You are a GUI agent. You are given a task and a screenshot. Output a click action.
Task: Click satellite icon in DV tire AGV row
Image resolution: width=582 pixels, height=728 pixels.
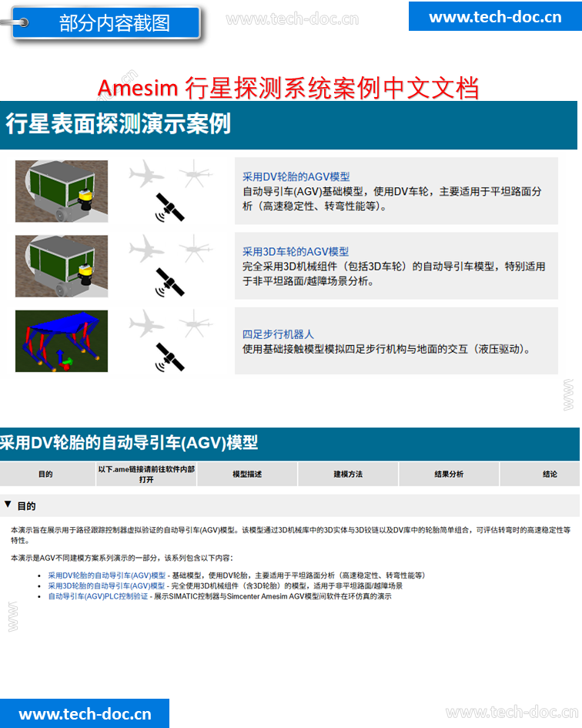pyautogui.click(x=170, y=207)
